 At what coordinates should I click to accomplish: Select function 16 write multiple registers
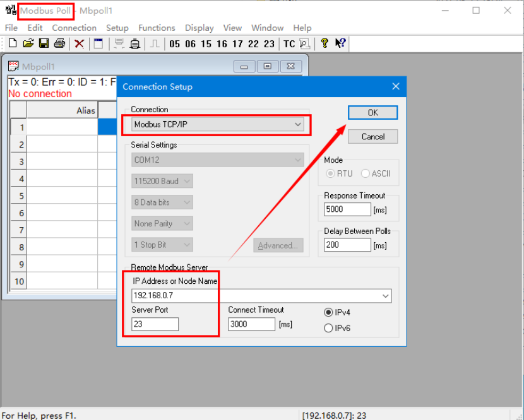click(x=222, y=44)
